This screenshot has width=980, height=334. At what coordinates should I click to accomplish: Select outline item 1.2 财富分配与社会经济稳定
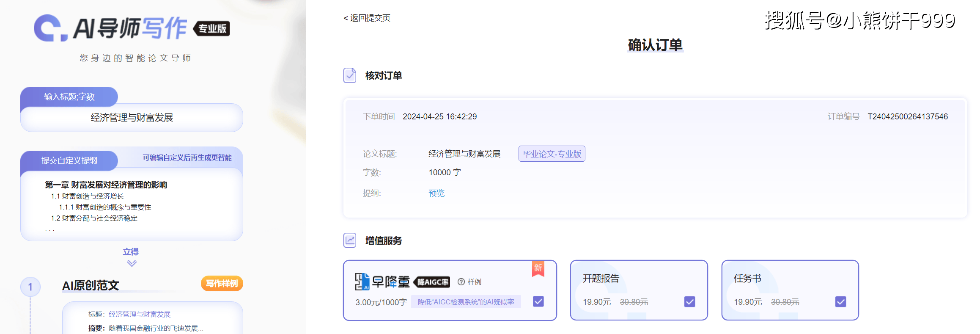click(94, 218)
